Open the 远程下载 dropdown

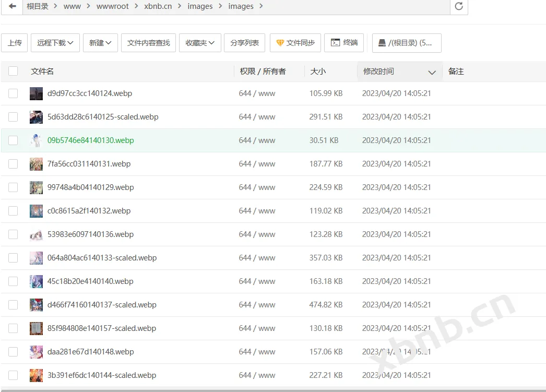tap(55, 43)
